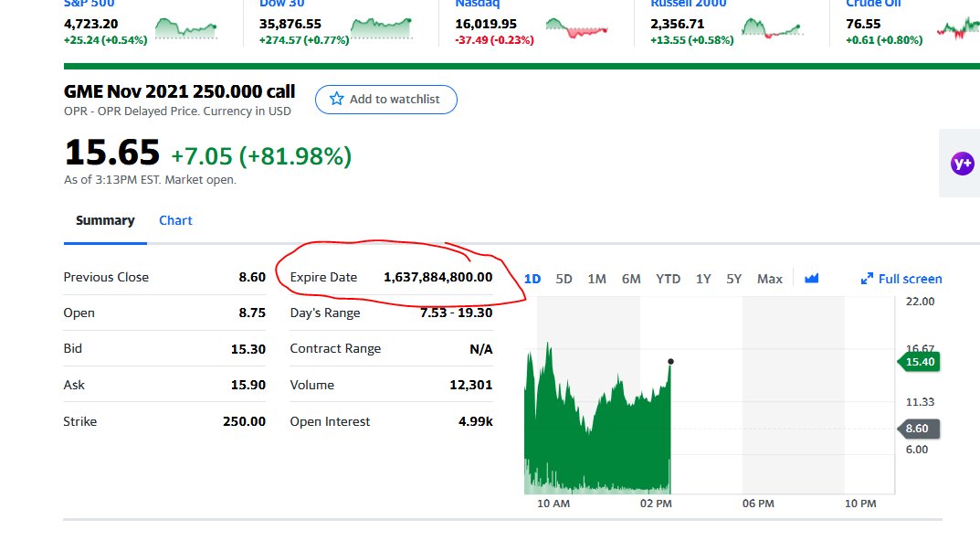Select the 1M chart range

click(597, 279)
